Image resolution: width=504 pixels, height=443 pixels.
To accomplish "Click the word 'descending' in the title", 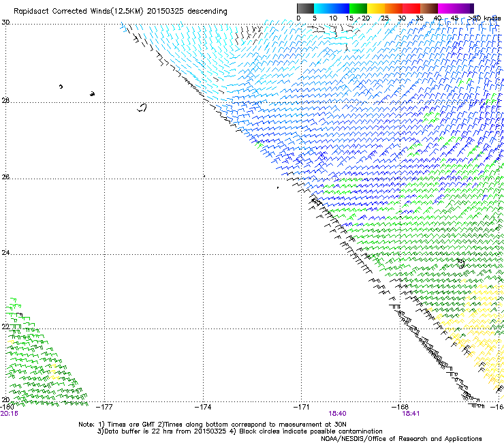I will pyautogui.click(x=207, y=12).
